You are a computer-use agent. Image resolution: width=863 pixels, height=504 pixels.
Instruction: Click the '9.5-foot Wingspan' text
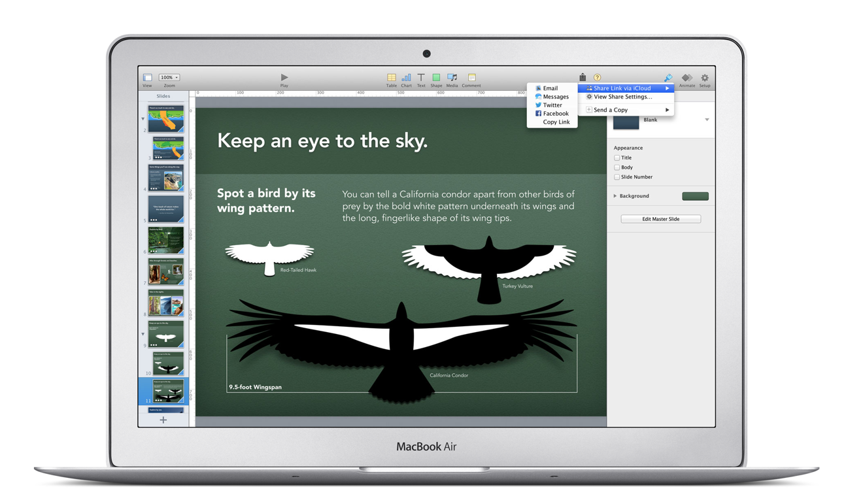tap(255, 387)
